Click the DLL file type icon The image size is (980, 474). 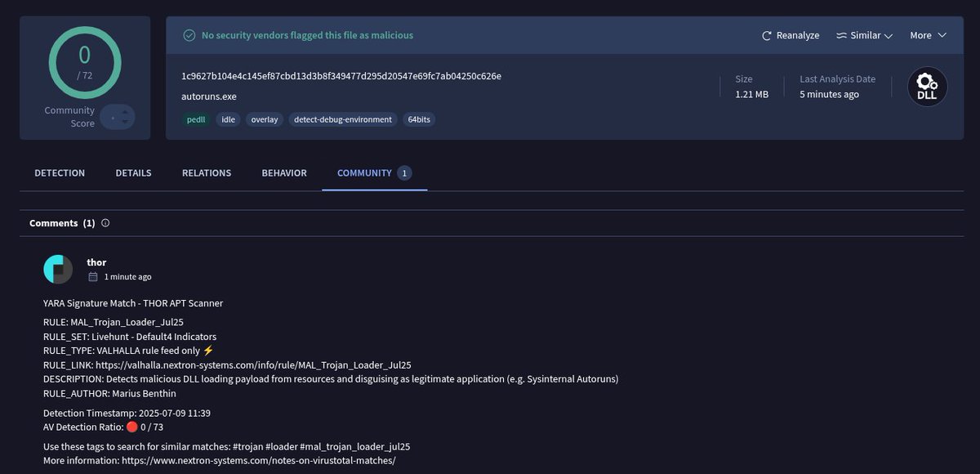(x=927, y=87)
